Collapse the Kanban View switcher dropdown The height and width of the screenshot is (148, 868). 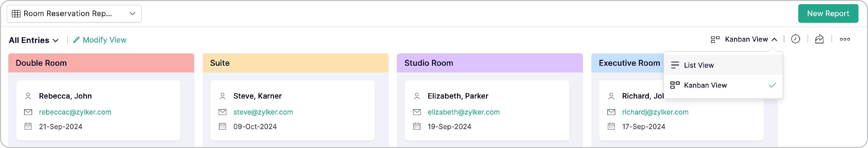[774, 39]
